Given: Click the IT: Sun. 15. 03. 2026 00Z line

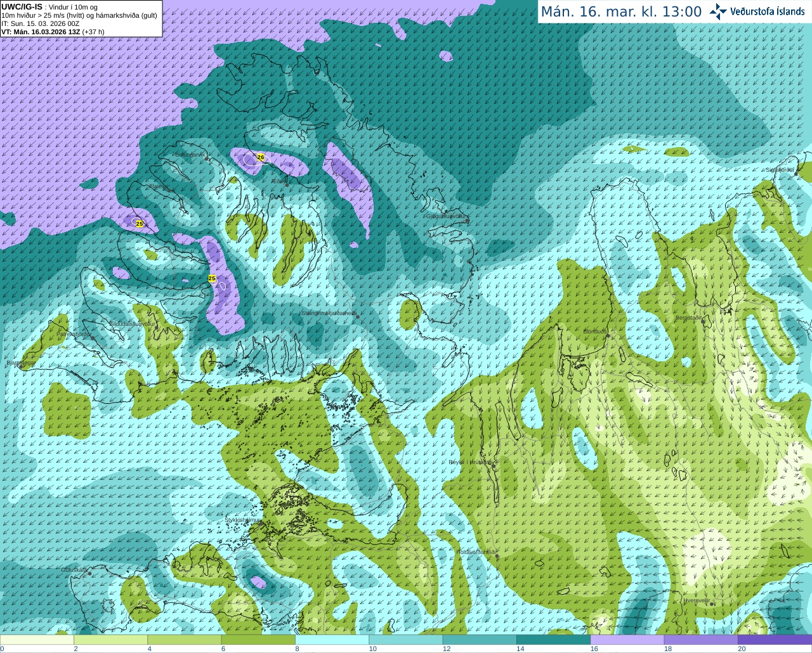Looking at the screenshot, I should click(x=41, y=23).
